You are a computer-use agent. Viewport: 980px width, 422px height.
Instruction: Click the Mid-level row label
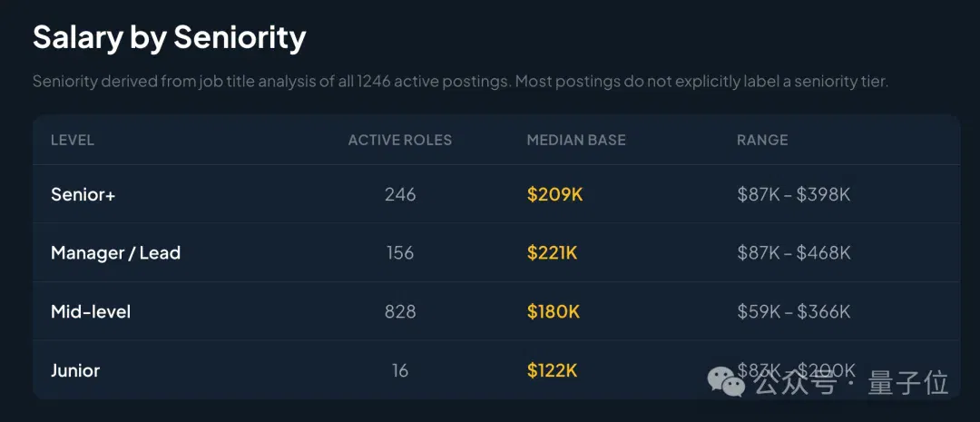91,311
